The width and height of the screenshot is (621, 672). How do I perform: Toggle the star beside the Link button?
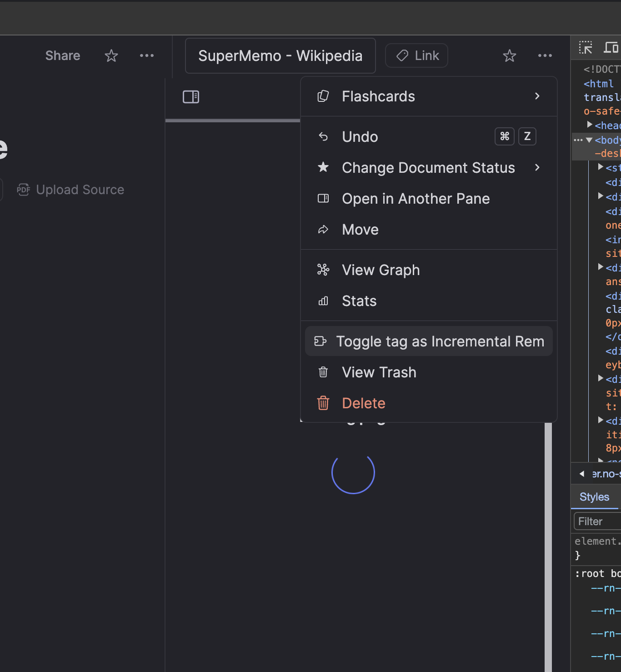pos(510,55)
